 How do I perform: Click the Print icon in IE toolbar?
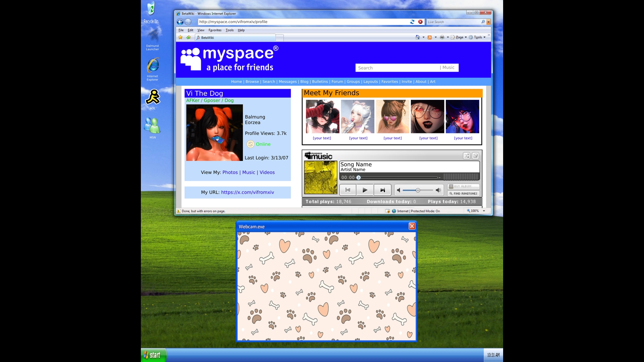click(442, 37)
